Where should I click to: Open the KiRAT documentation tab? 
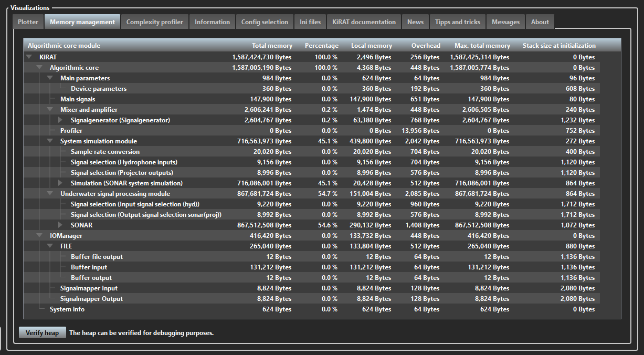tap(364, 22)
